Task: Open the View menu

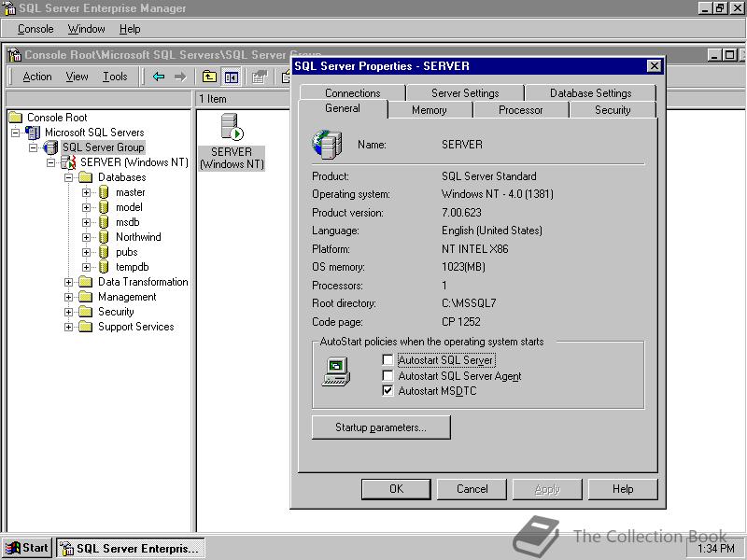Action: (x=78, y=77)
